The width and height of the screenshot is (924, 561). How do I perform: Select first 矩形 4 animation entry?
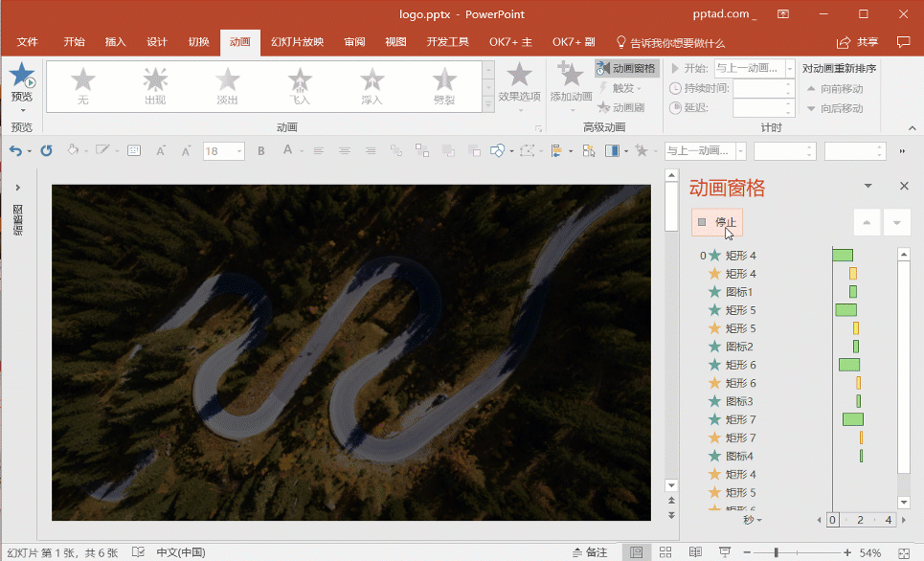[x=740, y=256]
